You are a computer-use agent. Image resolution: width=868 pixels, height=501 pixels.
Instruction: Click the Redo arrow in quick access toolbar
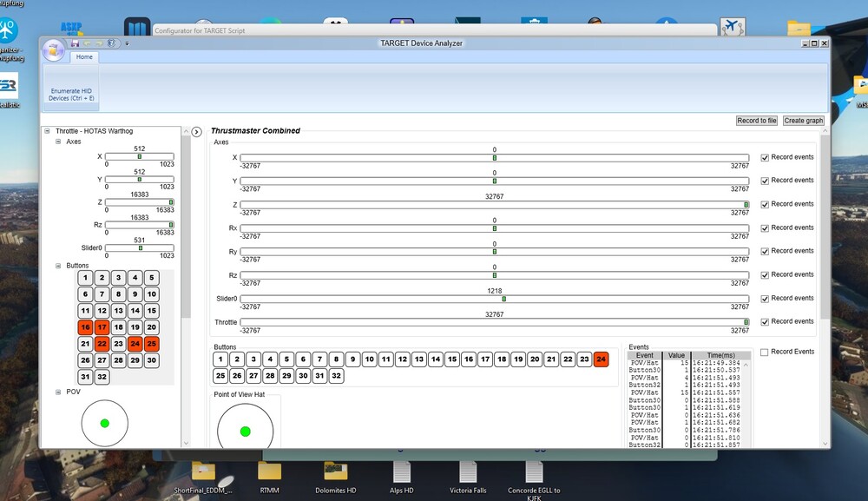[x=100, y=43]
